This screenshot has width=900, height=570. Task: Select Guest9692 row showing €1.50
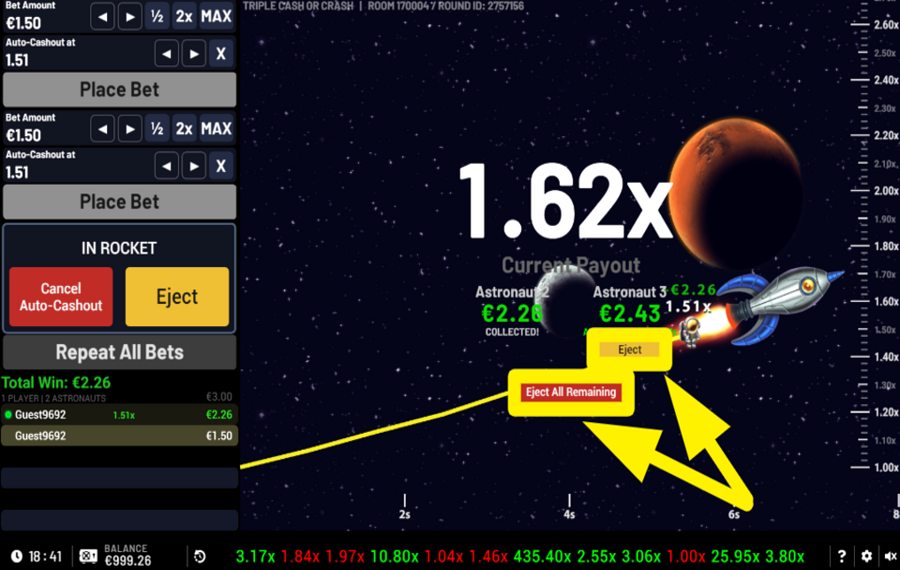click(119, 435)
